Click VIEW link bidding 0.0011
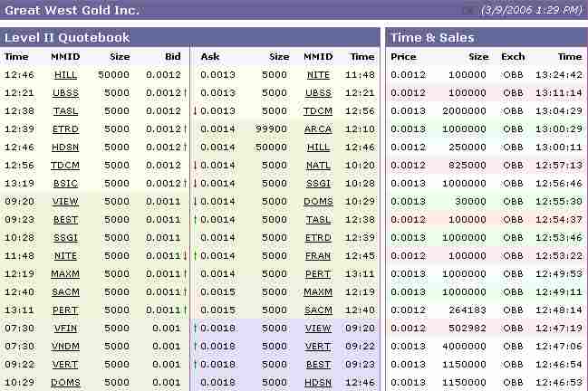Viewport: 588px width, 391px height. [x=65, y=202]
